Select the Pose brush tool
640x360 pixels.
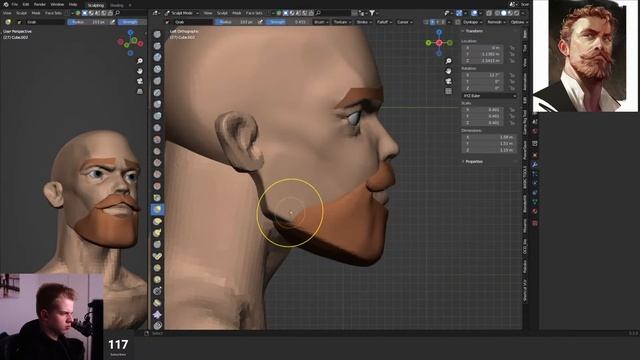(x=157, y=256)
